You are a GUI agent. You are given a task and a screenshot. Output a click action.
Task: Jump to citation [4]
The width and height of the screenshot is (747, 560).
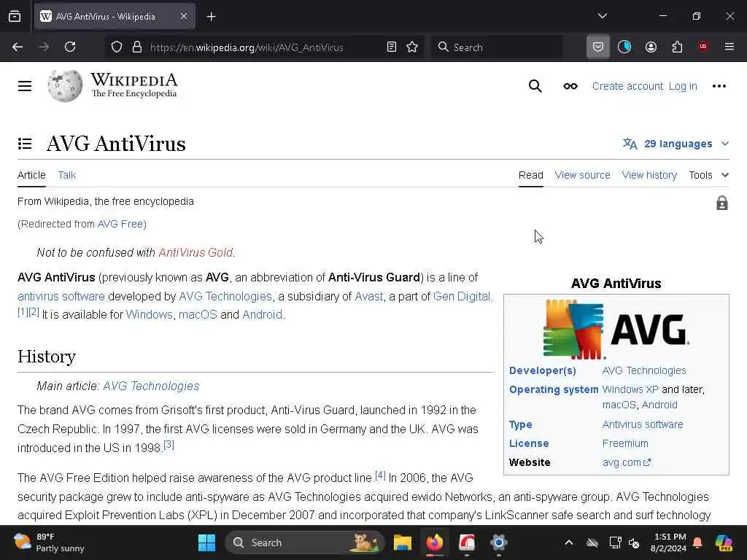click(380, 475)
